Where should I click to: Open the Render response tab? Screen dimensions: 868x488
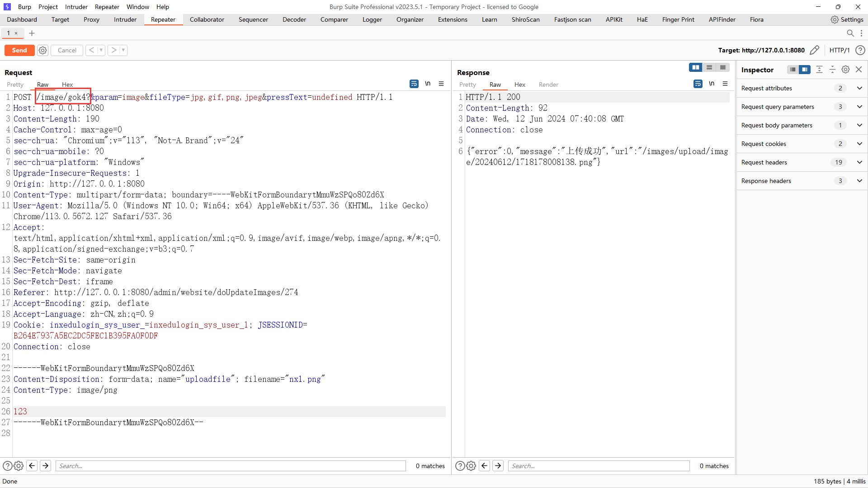click(x=548, y=84)
